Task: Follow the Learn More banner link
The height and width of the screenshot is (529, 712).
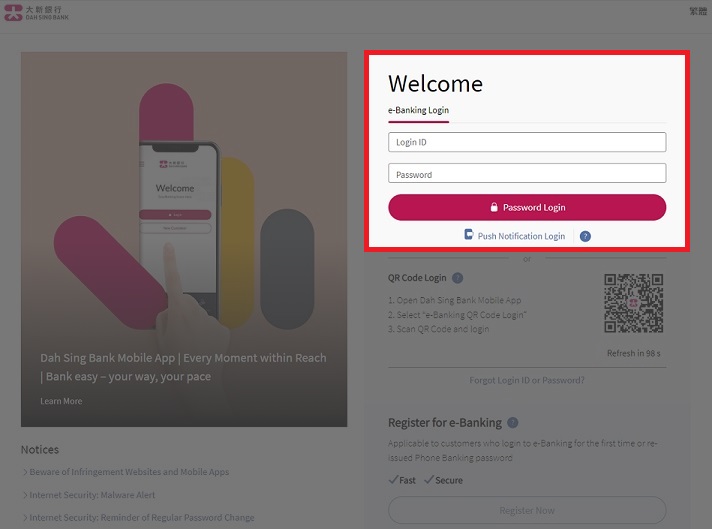Action: (61, 401)
